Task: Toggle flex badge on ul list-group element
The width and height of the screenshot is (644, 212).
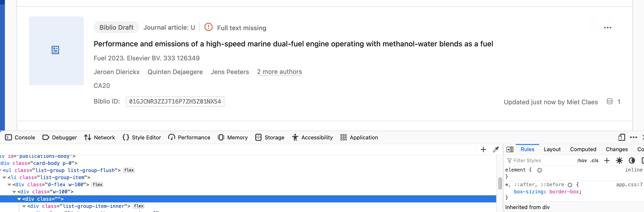Action: (129, 170)
